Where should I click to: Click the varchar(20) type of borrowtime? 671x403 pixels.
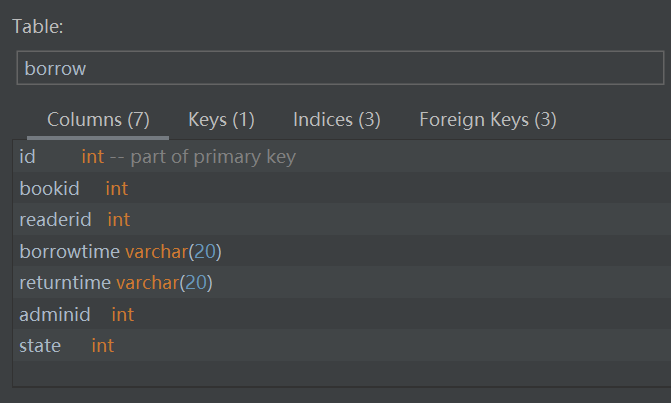tap(172, 251)
